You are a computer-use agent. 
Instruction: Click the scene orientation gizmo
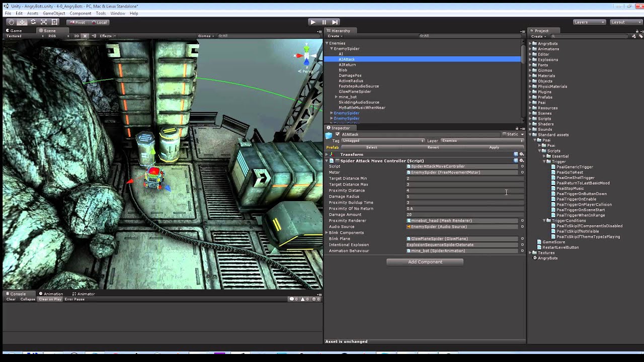coord(305,56)
